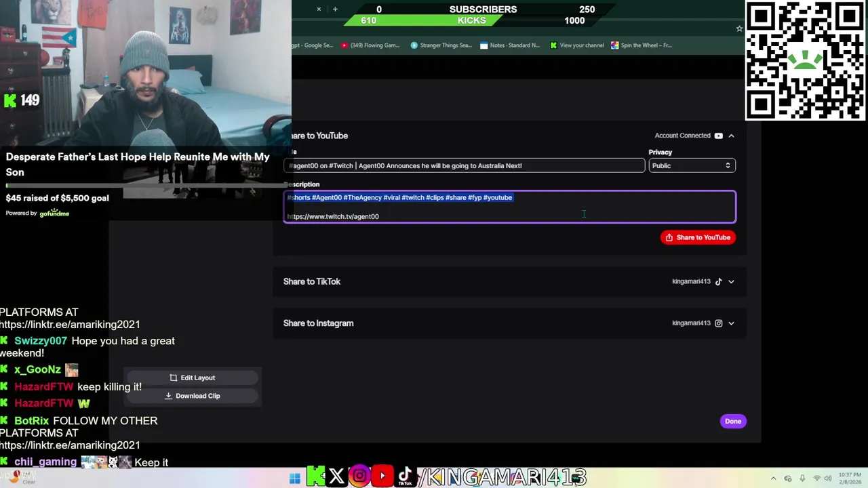
Task: Open the Spin the Wheel bookmark
Action: pos(642,45)
